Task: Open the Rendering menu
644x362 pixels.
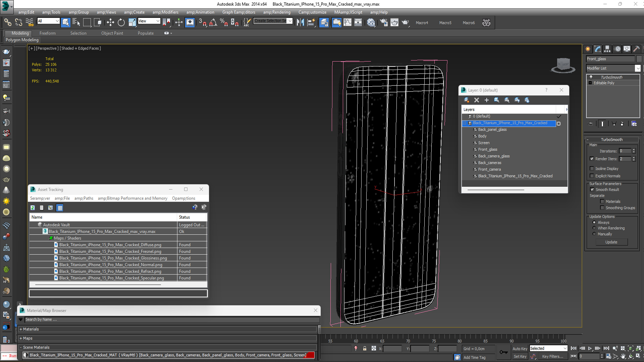Action: (x=277, y=12)
